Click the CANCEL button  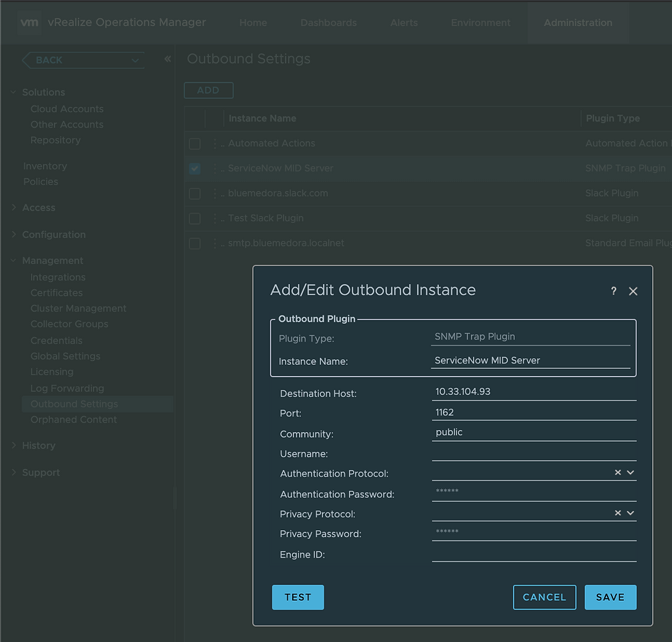(544, 597)
